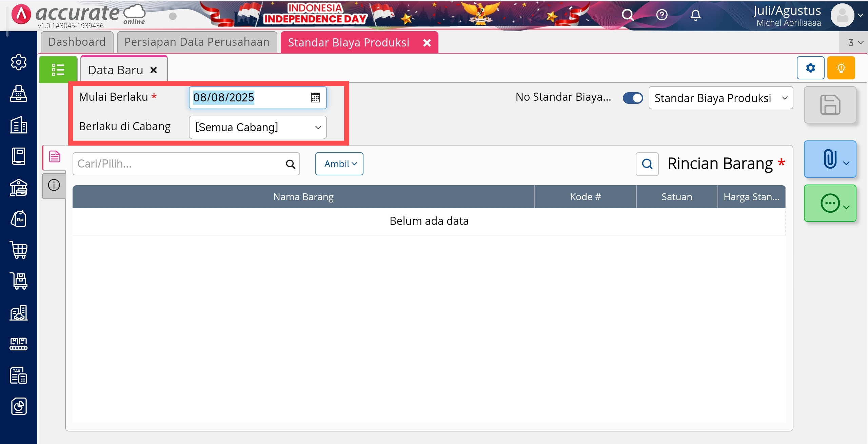Switch to the info side tab

pyautogui.click(x=54, y=185)
